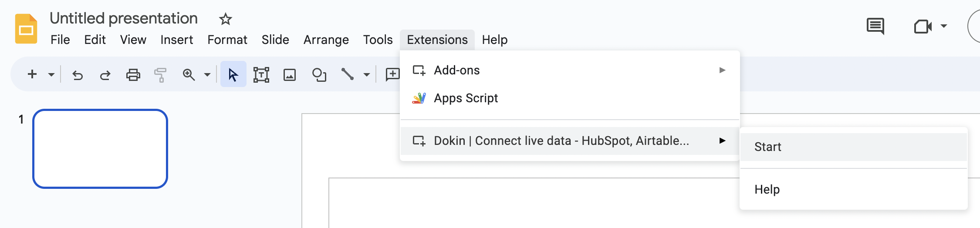Choose Apps Script from Extensions menu

pyautogui.click(x=466, y=98)
